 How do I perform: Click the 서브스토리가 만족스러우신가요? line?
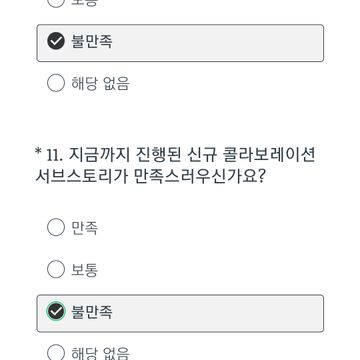tap(150, 177)
